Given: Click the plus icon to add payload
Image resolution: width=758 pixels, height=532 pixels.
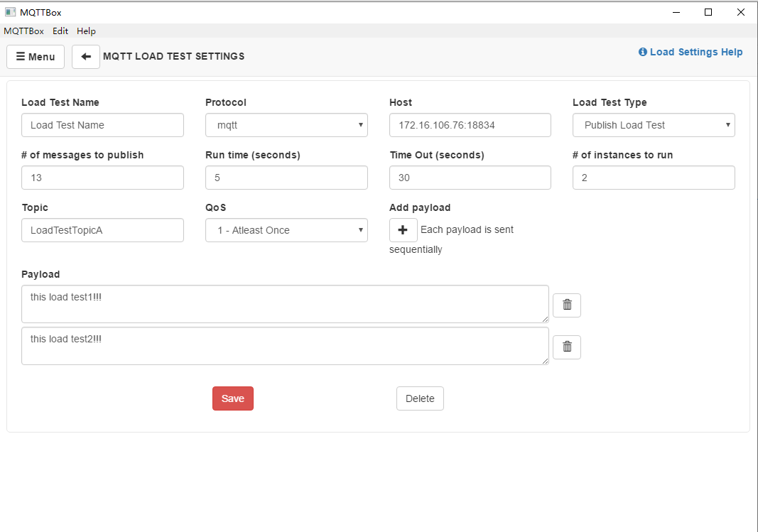Looking at the screenshot, I should point(403,230).
